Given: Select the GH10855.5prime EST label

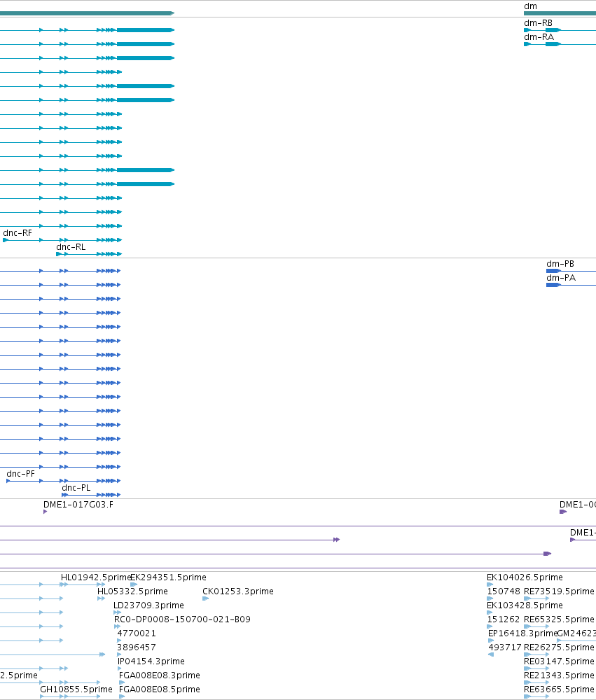Looking at the screenshot, I should pos(76,689).
